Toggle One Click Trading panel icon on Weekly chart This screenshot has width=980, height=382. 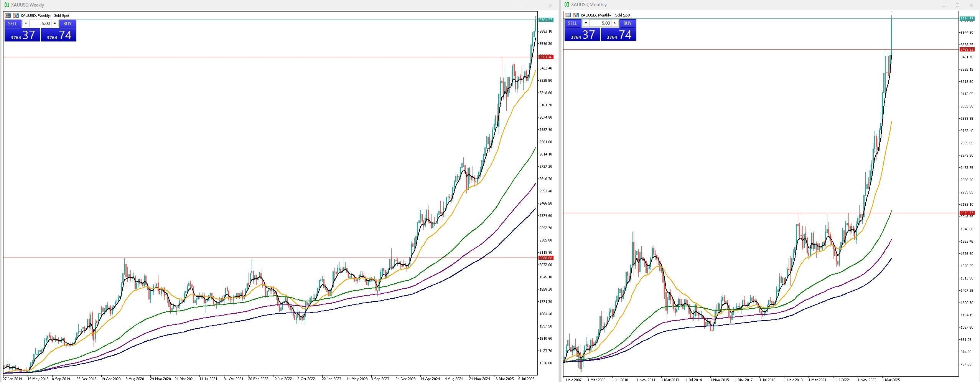point(8,16)
